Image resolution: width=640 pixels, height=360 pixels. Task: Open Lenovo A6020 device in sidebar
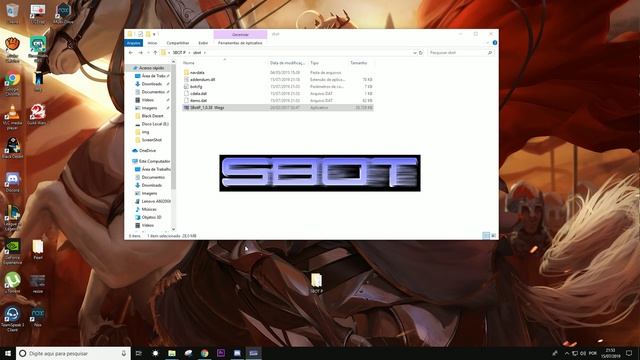coord(156,201)
